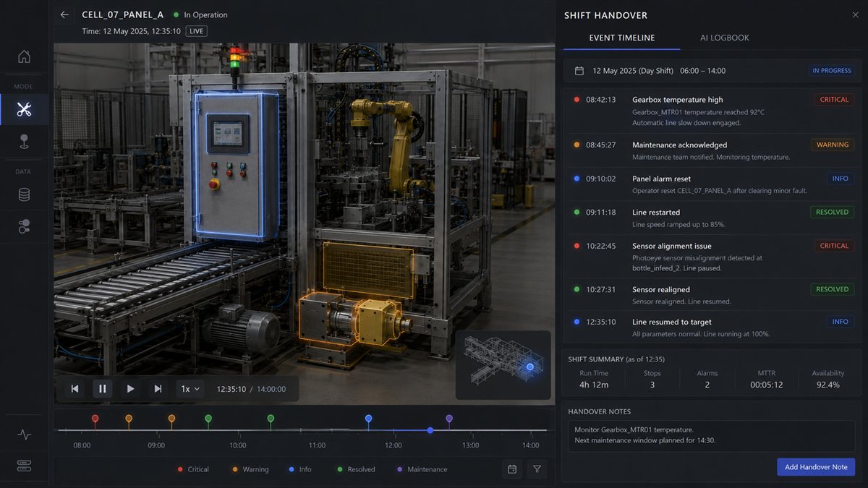Open the Home sidebar icon
This screenshot has height=488, width=868.
pyautogui.click(x=24, y=56)
